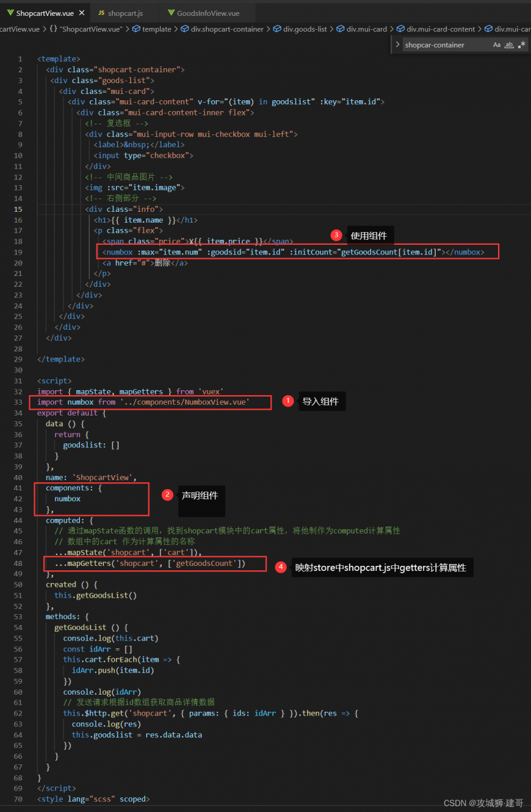Close the ShopcartView.vue tab
This screenshot has width=531, height=812.
(81, 13)
